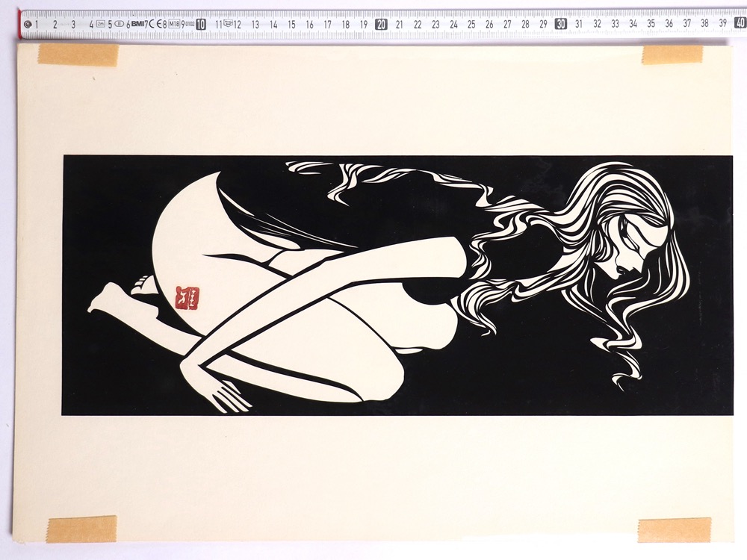Click the bottom-left masking tape piece
The image size is (747, 560).
(81, 529)
